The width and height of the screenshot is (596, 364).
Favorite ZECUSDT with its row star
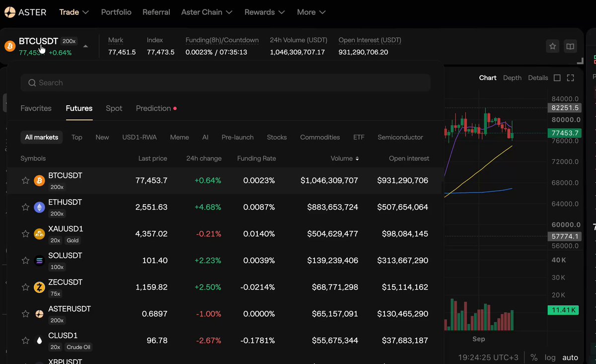coord(25,287)
